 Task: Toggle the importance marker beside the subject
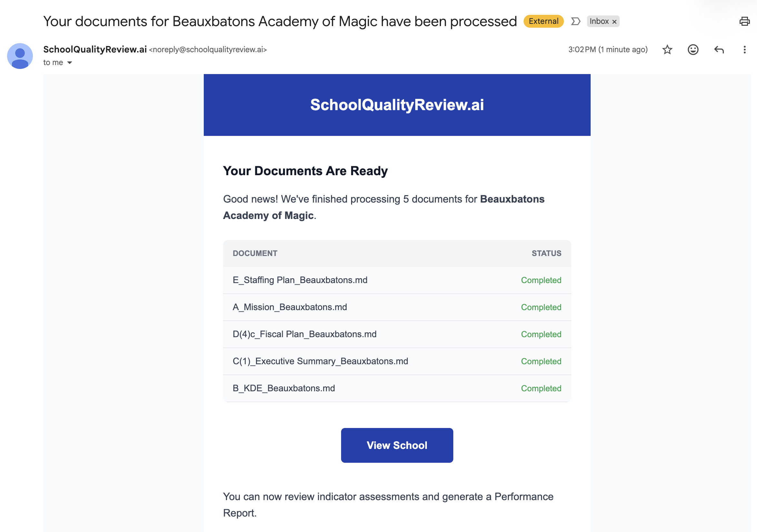(x=575, y=21)
